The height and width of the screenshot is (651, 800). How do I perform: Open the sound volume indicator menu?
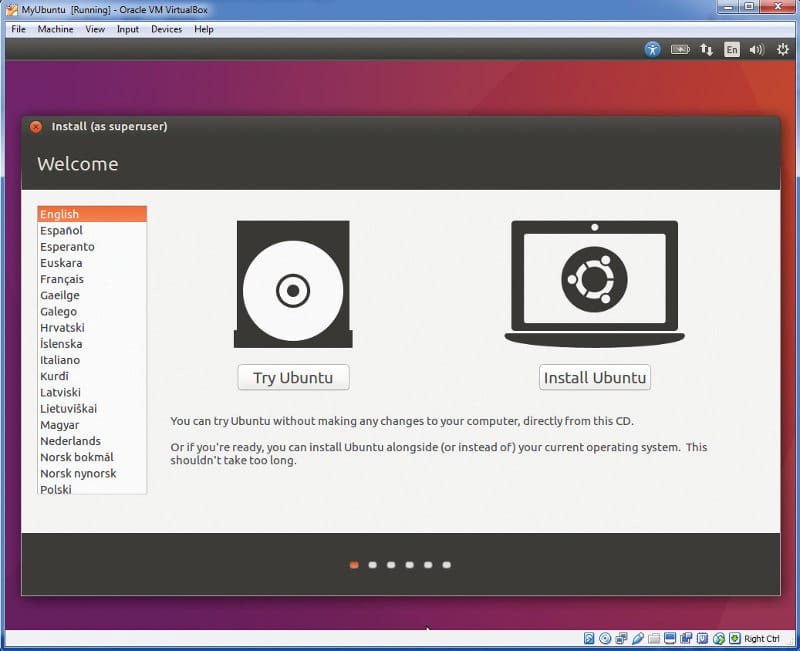pyautogui.click(x=757, y=49)
